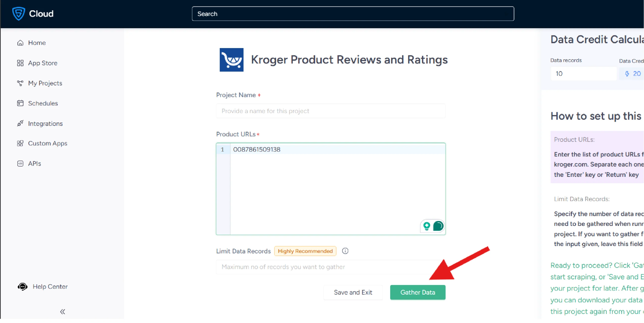Viewport: 644px width, 323px height.
Task: Click the Project Name label
Action: point(236,95)
